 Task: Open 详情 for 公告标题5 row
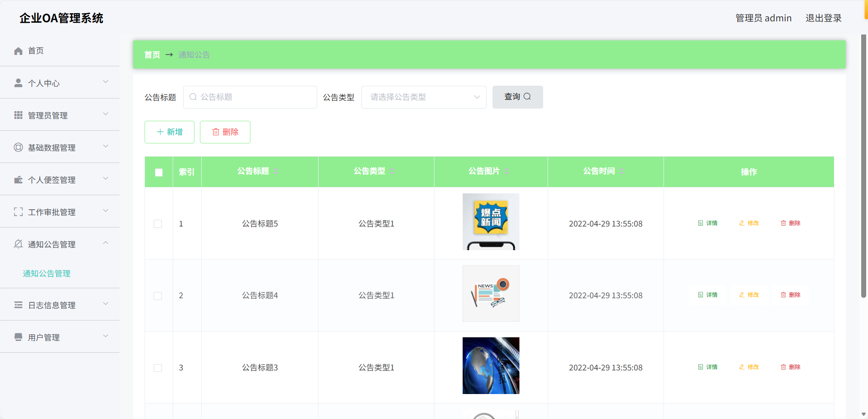pyautogui.click(x=708, y=223)
